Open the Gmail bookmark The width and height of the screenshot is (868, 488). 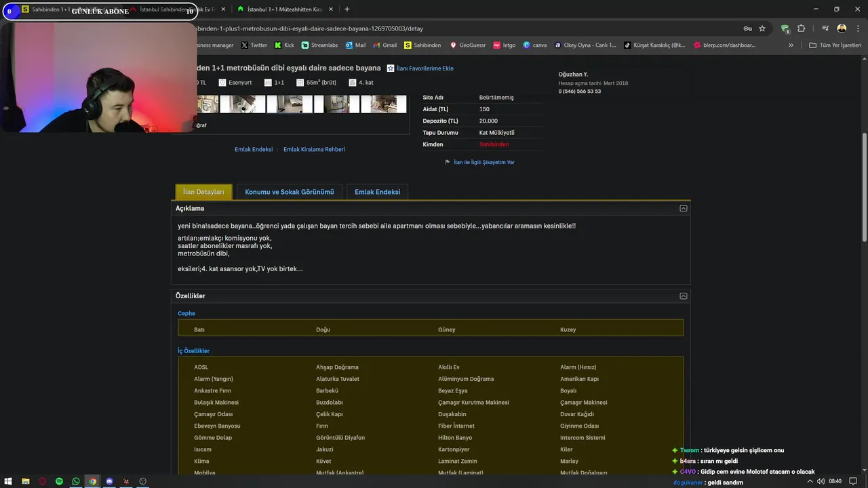[385, 45]
